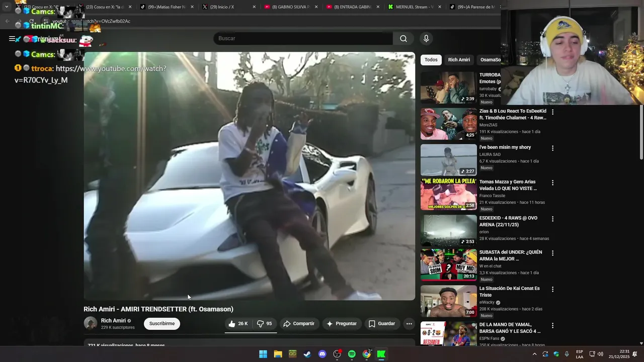Open options for Tomas Mazza video
This screenshot has width=644, height=362.
click(x=552, y=183)
